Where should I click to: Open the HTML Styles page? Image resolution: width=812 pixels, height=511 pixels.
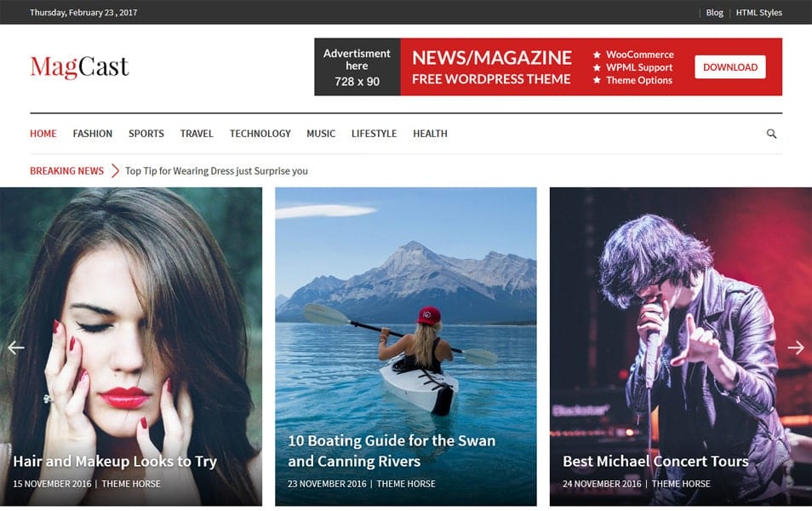758,12
